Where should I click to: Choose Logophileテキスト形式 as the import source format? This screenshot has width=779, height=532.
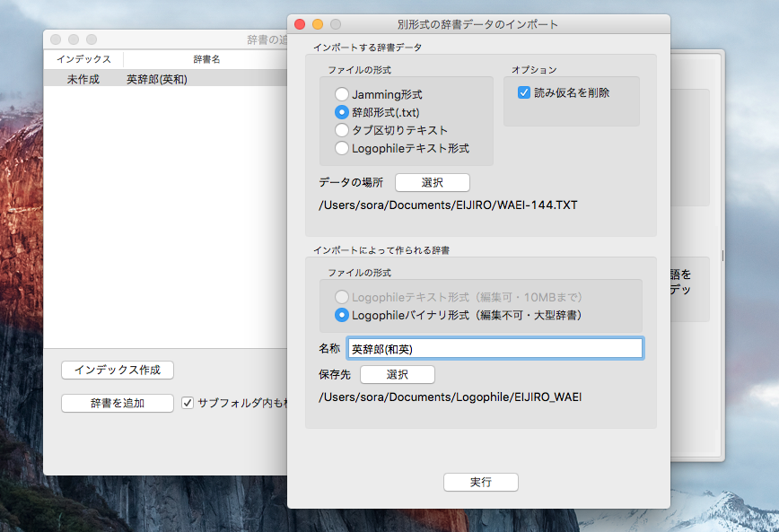342,148
